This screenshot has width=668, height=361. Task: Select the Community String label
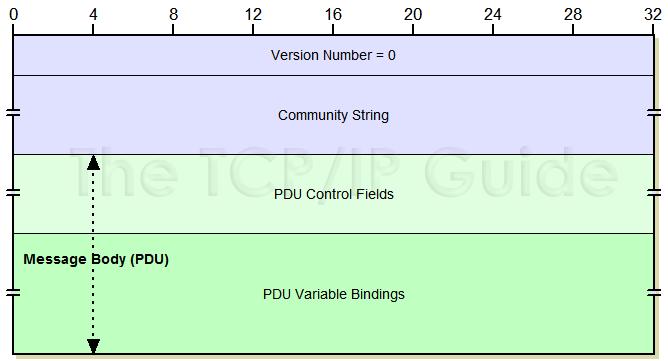tap(334, 115)
